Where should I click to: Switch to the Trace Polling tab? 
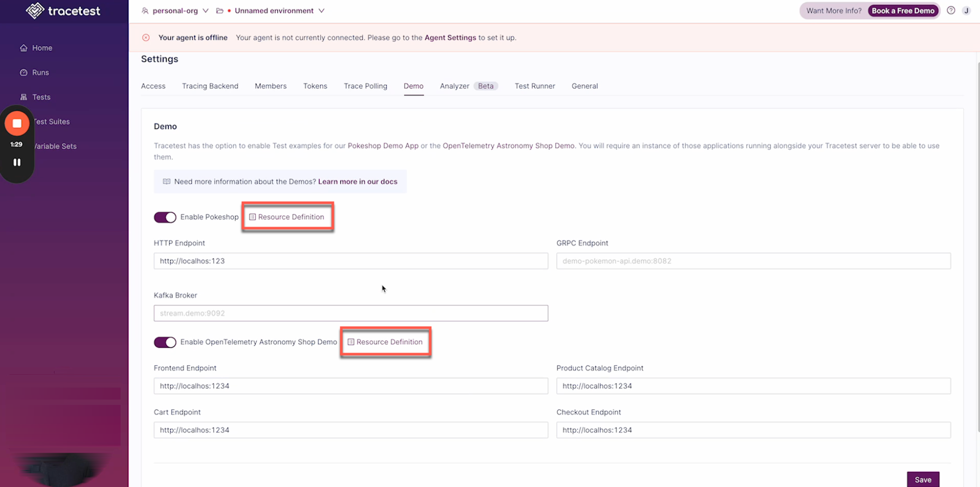pos(365,86)
